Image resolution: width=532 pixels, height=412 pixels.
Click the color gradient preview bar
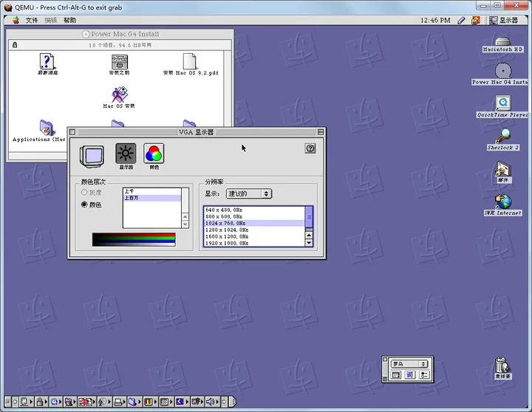(134, 239)
